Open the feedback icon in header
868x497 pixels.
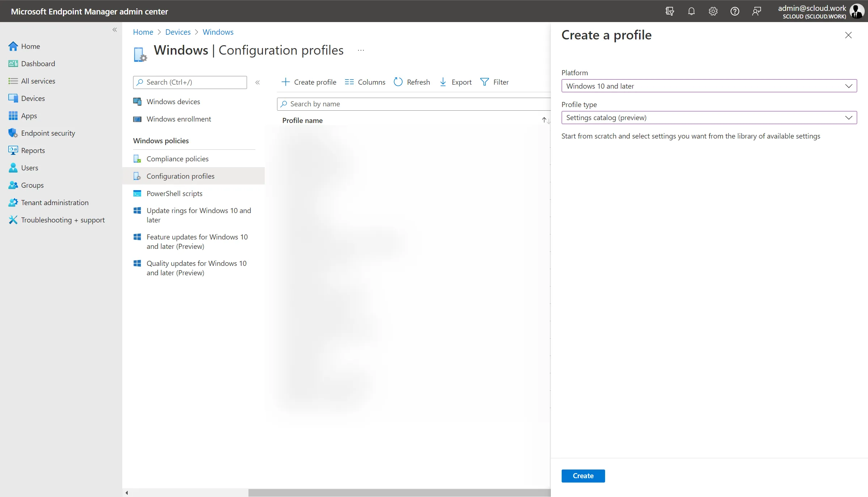pyautogui.click(x=756, y=11)
